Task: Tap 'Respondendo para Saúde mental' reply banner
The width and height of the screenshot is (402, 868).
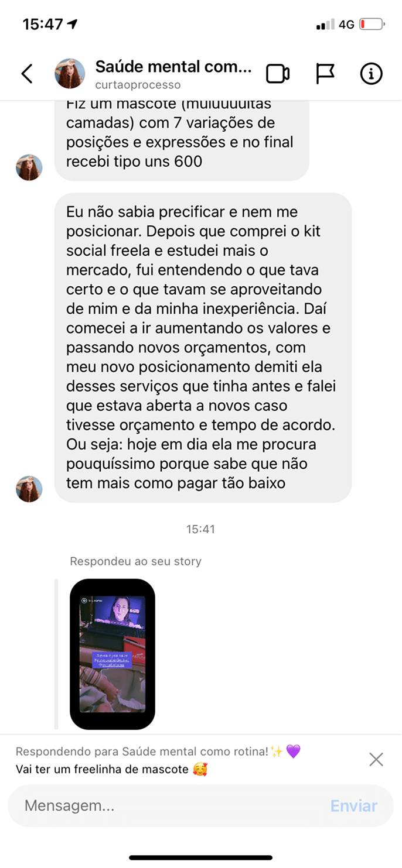Action: pyautogui.click(x=158, y=752)
